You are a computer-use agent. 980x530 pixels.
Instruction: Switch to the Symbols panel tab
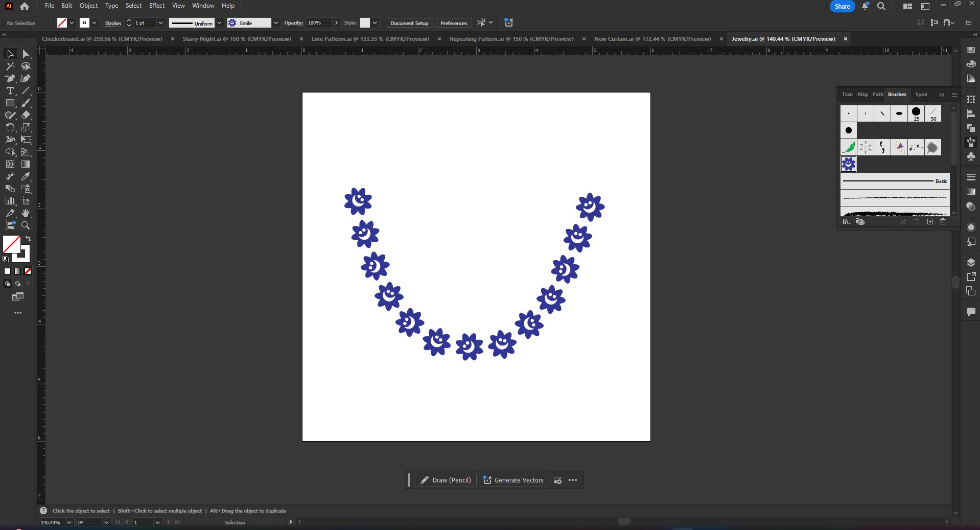point(922,95)
